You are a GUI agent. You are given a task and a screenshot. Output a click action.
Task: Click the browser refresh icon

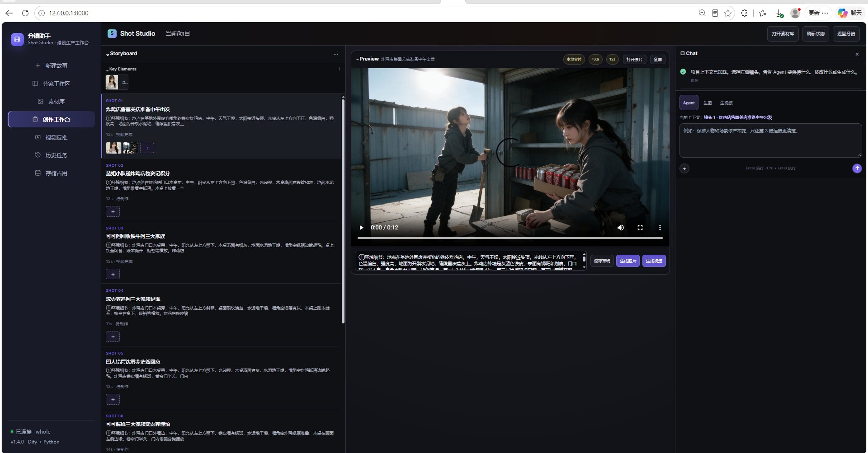[25, 13]
